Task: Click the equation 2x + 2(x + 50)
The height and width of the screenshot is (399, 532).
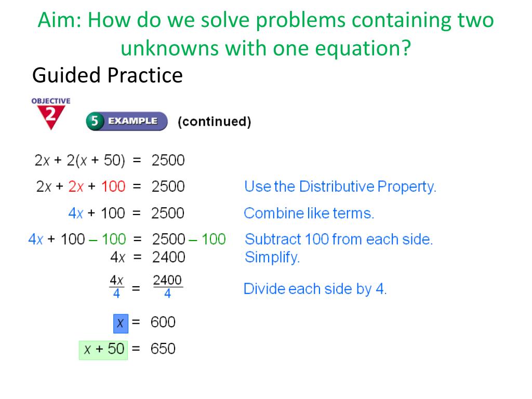Action: 79,160
